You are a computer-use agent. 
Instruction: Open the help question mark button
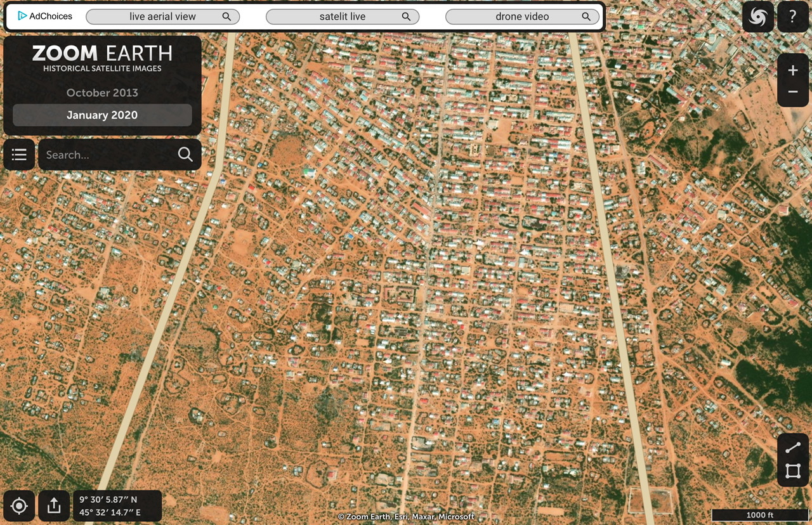click(792, 17)
